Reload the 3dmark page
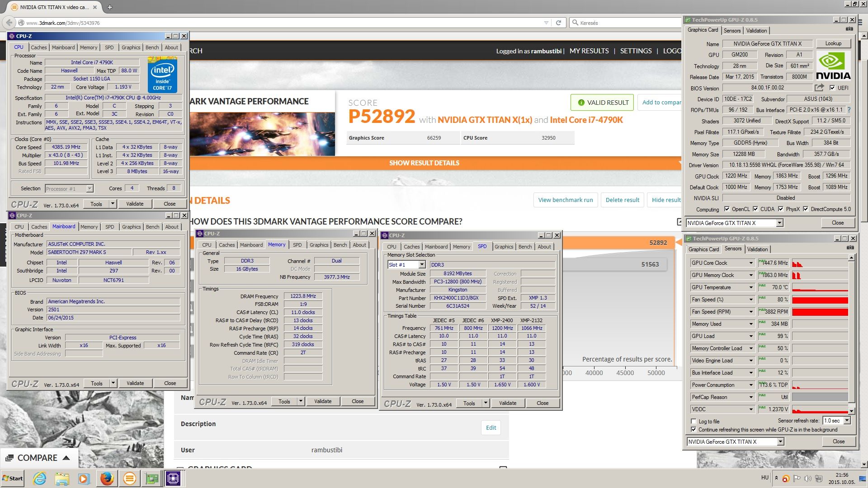Image resolution: width=868 pixels, height=488 pixels. 558,23
